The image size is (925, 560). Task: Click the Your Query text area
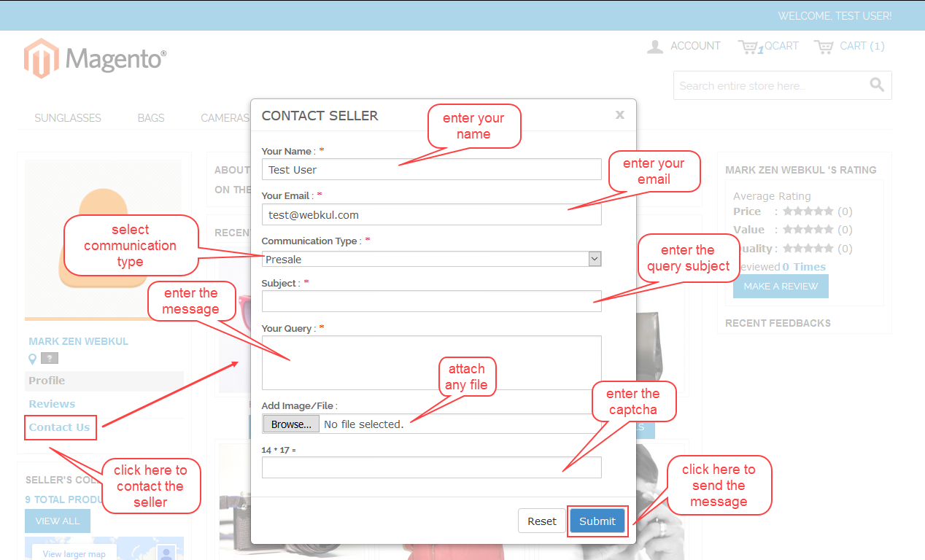pos(432,363)
